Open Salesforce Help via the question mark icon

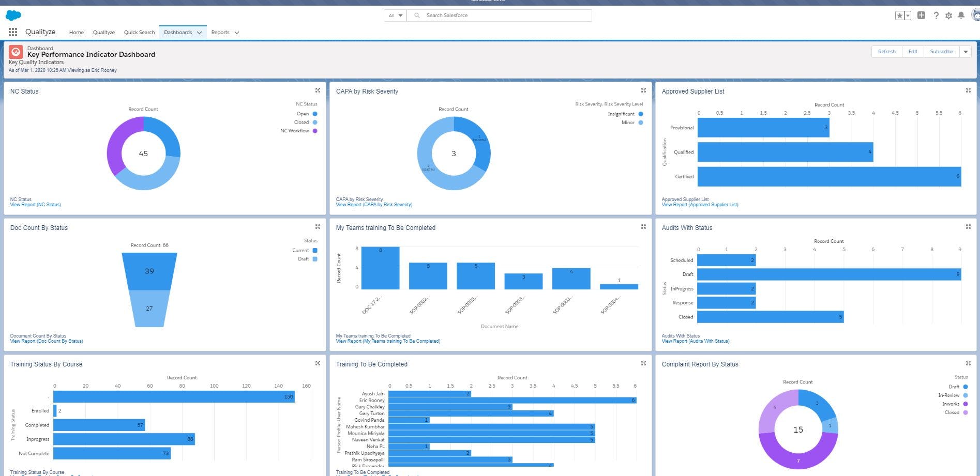click(x=936, y=15)
